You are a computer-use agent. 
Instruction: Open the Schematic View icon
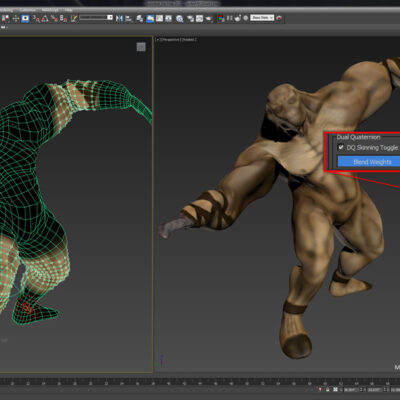pyautogui.click(x=169, y=18)
